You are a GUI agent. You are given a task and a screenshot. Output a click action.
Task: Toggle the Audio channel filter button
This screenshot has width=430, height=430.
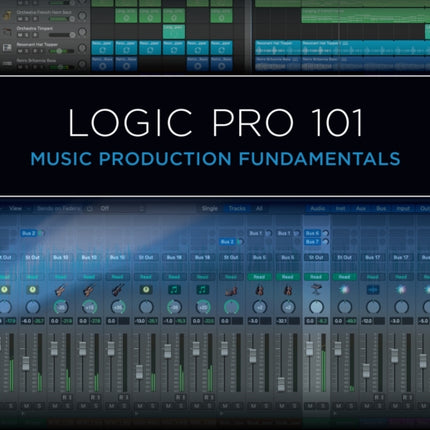[x=318, y=208]
